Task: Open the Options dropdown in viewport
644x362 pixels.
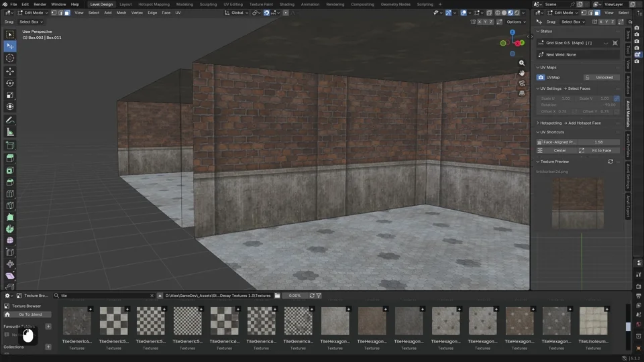Action: [516, 21]
